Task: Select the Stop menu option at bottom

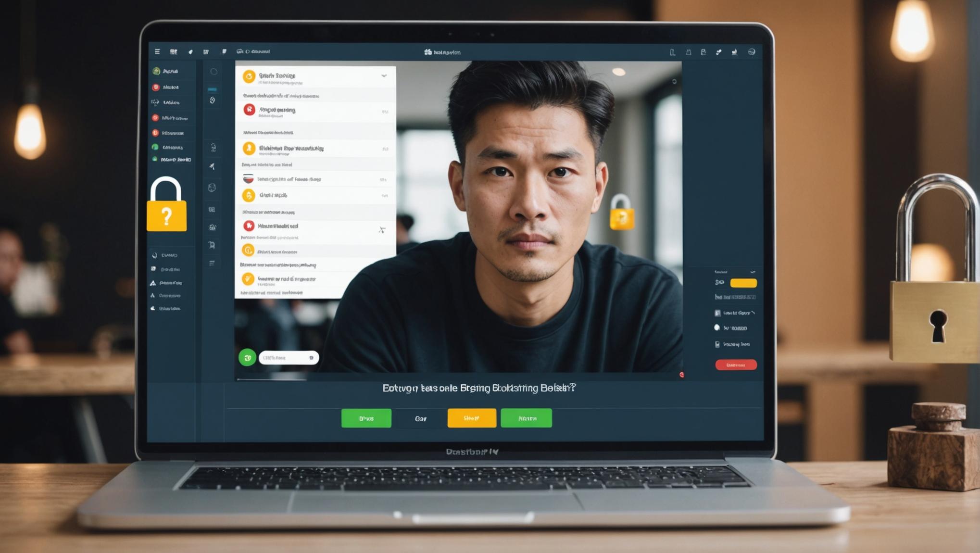Action: (471, 417)
